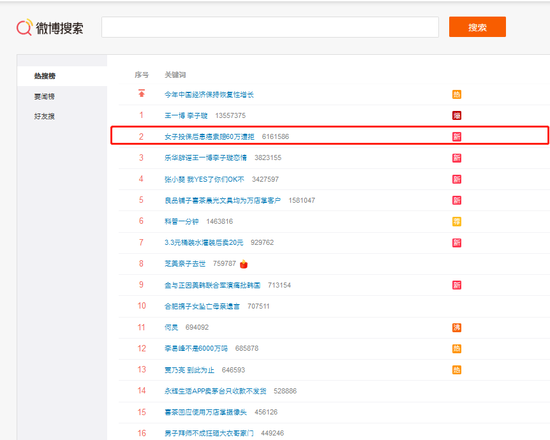Click the 序号 column header
This screenshot has height=440, width=550.
[x=142, y=75]
